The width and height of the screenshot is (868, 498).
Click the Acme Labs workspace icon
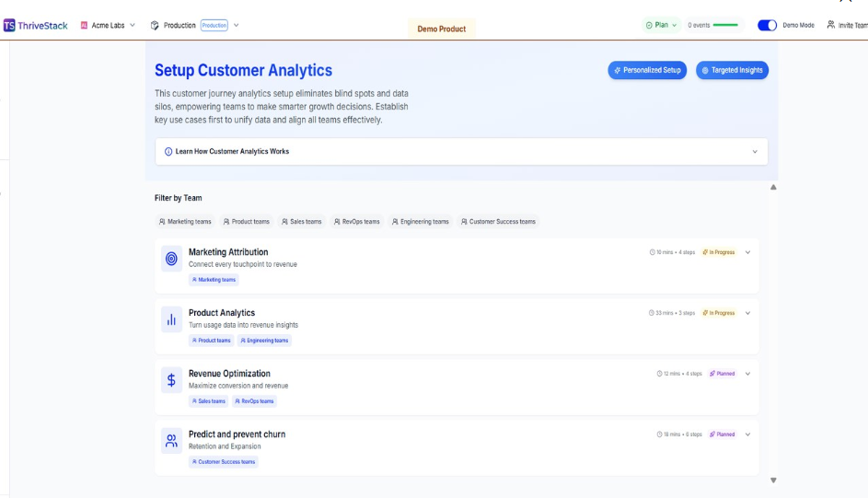(x=85, y=26)
